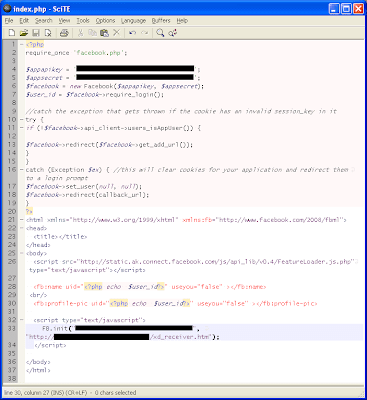
Task: Click the '</script>' tag on line 34
Action: tap(50, 345)
